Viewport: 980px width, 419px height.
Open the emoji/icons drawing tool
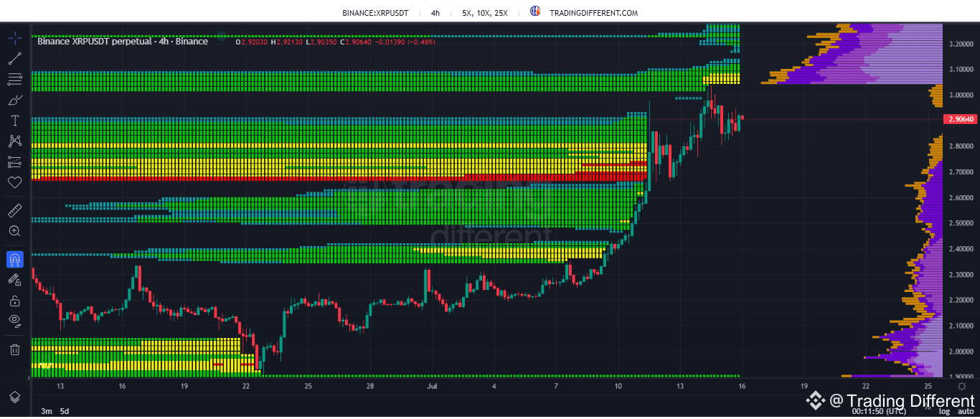coord(14,182)
